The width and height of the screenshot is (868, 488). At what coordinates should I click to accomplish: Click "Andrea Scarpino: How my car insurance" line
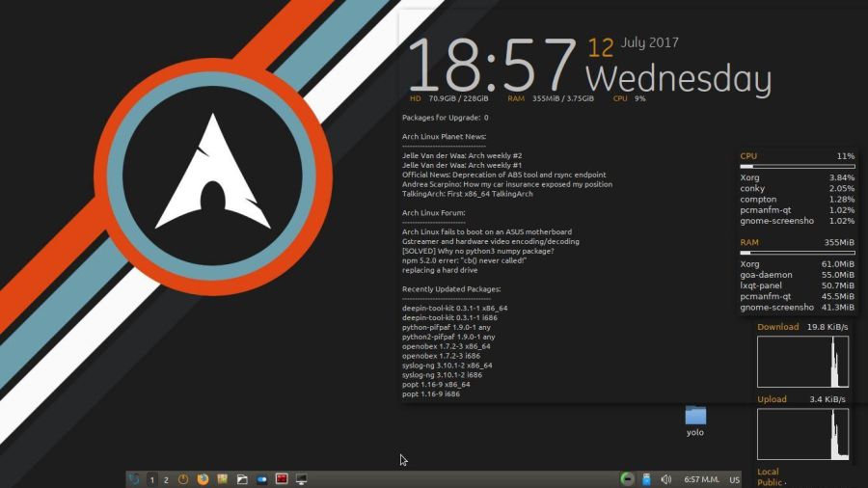[507, 184]
